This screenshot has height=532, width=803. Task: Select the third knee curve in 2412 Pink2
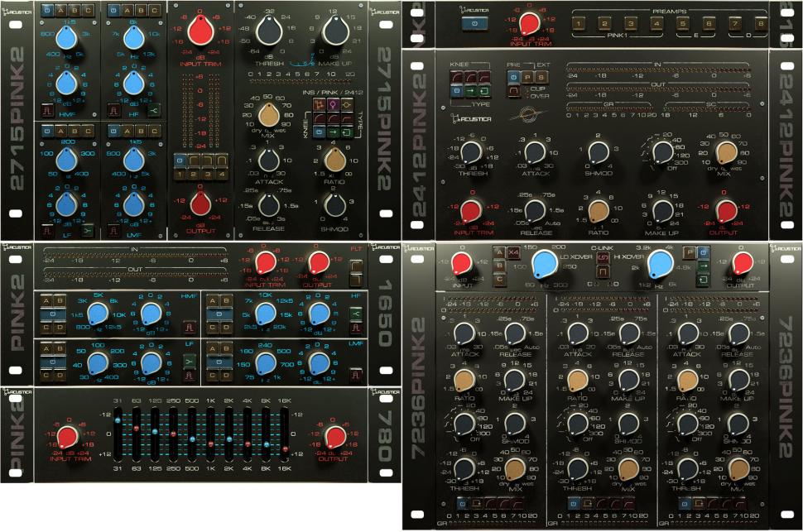tap(484, 77)
